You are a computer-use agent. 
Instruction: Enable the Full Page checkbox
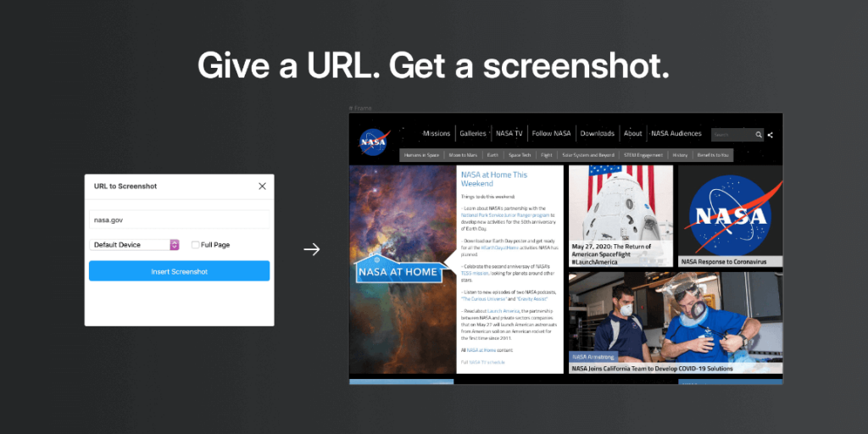coord(196,245)
